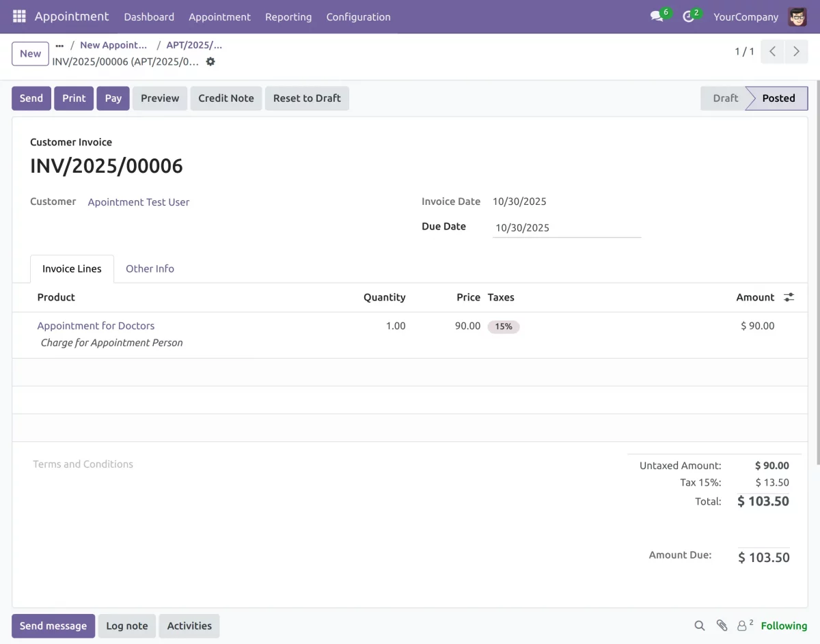Click the search icon in the chatter
The width and height of the screenshot is (820, 644).
[699, 625]
